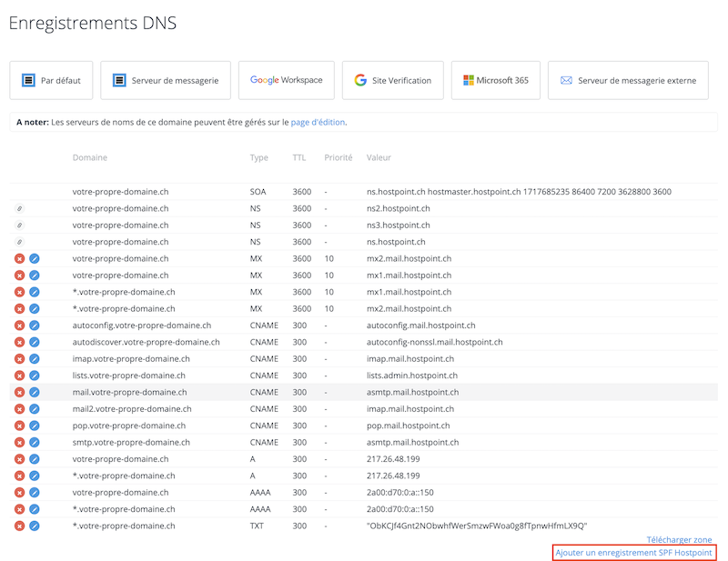Delete the TXT record with the red X
Viewport: 728px width, 561px height.
19,526
